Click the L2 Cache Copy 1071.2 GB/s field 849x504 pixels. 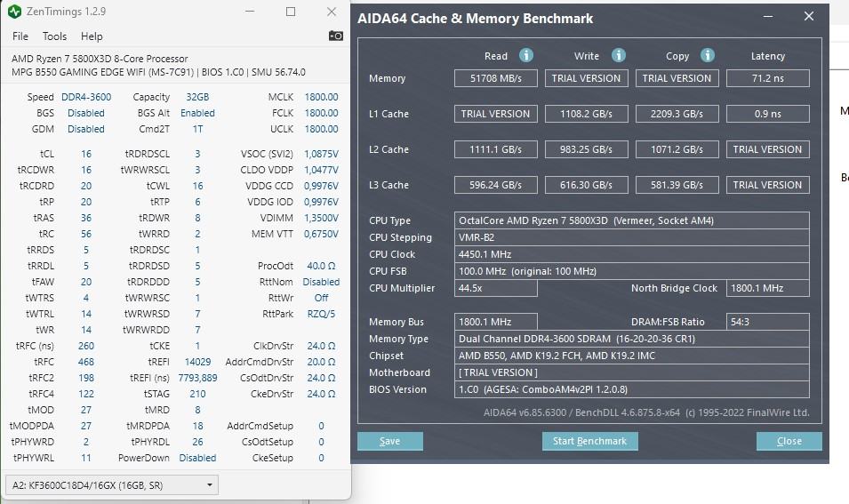click(677, 149)
